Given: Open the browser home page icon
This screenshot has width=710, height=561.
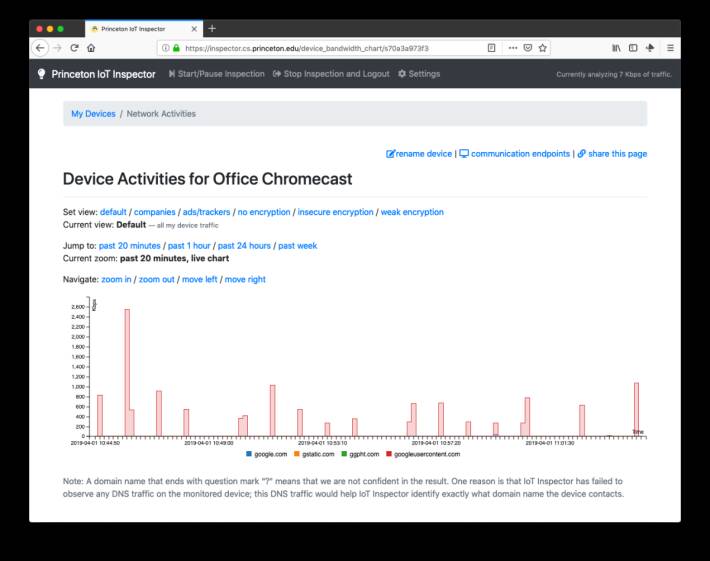Looking at the screenshot, I should pos(91,48).
